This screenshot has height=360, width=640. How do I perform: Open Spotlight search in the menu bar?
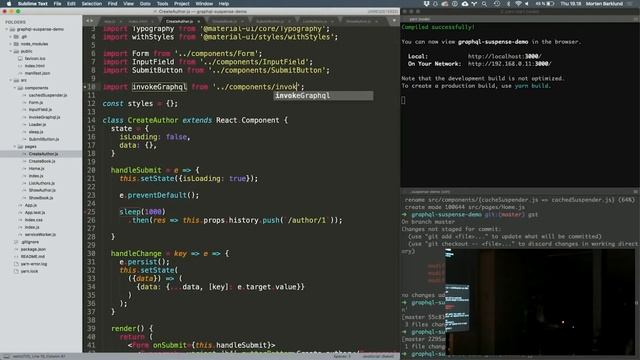pyautogui.click(x=484, y=4)
